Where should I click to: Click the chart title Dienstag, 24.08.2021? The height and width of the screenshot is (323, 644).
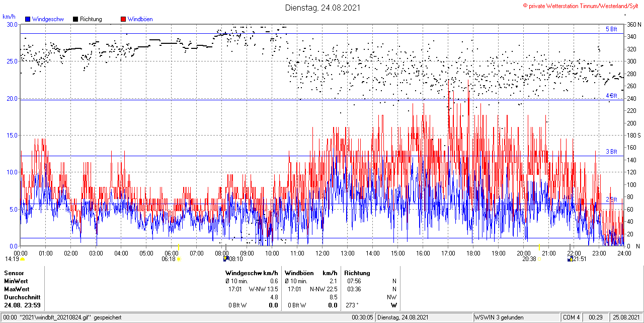[323, 7]
